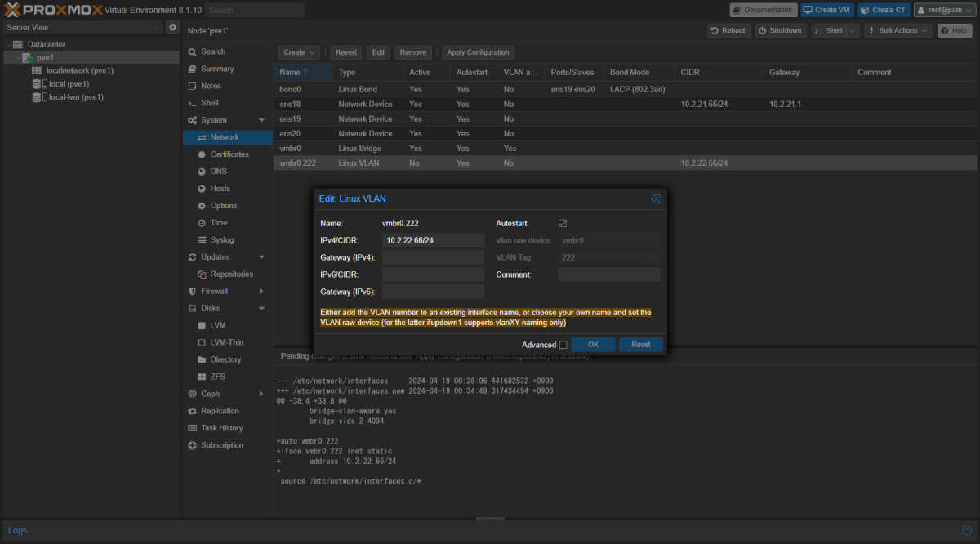The image size is (980, 544).
Task: Sort by the Name column header
Action: [303, 72]
